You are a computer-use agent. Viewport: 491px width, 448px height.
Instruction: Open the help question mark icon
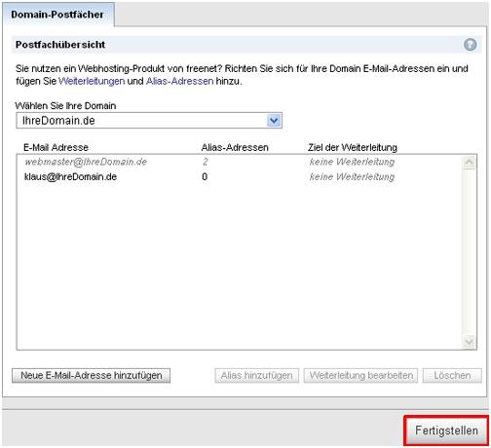470,45
